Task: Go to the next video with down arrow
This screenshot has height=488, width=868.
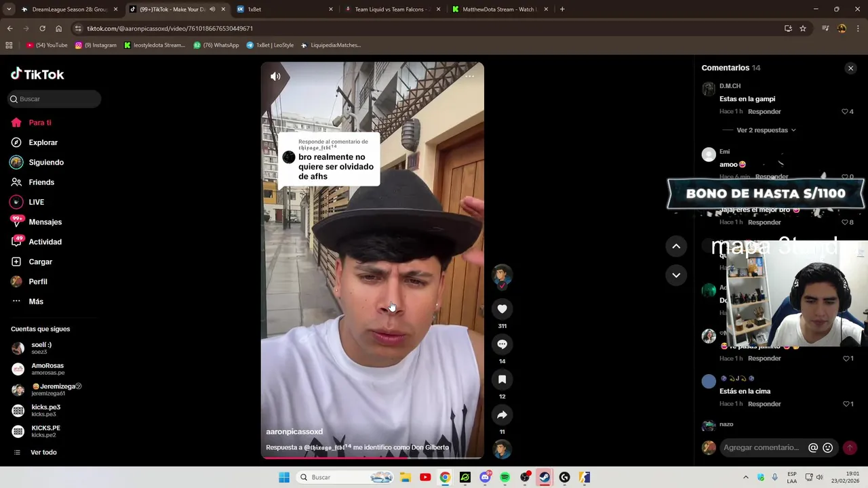Action: [676, 274]
